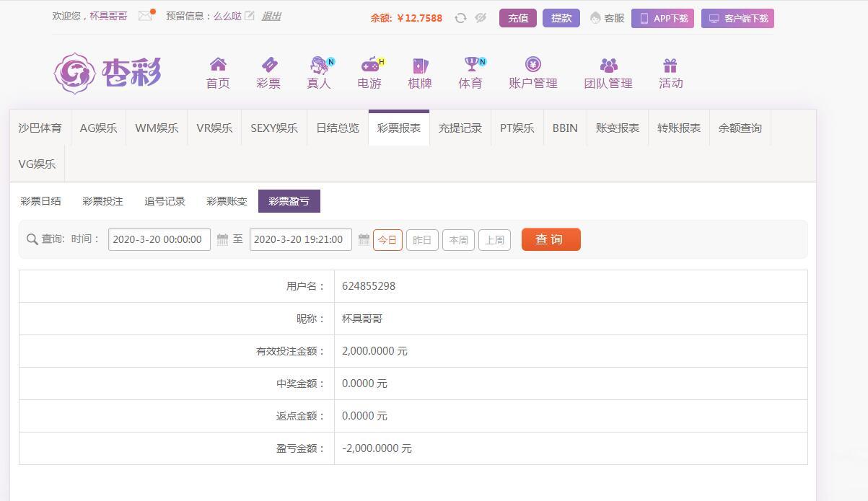This screenshot has width=868, height=501.
Task: Click the start time input field
Action: [159, 239]
